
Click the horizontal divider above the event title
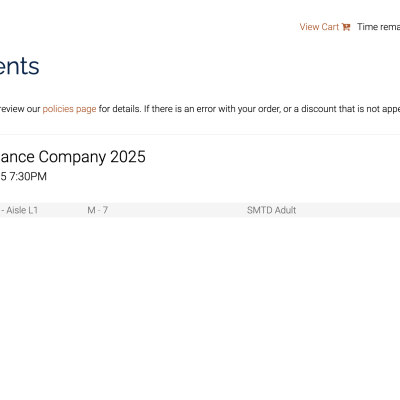[200, 135]
